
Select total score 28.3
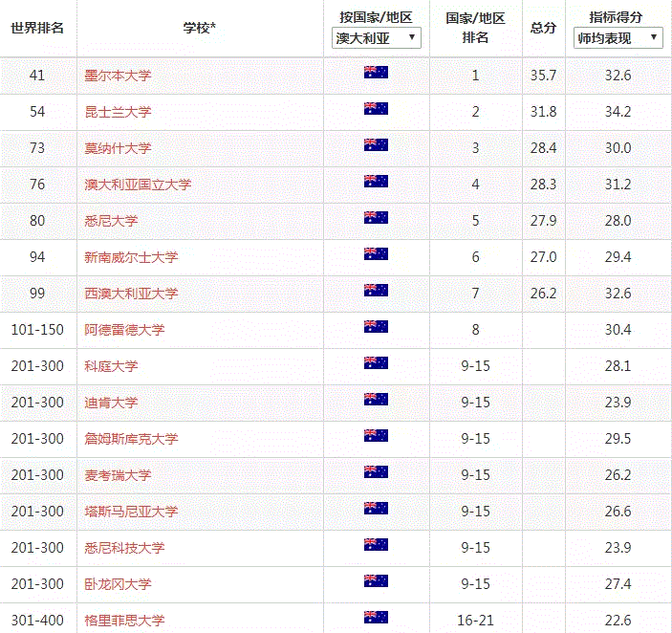543,185
